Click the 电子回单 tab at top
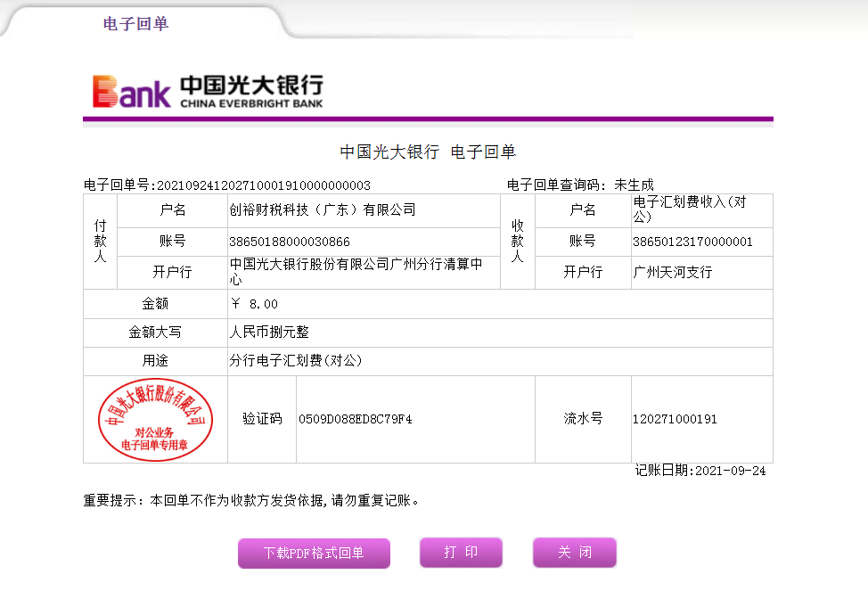The height and width of the screenshot is (591, 868). 135,24
